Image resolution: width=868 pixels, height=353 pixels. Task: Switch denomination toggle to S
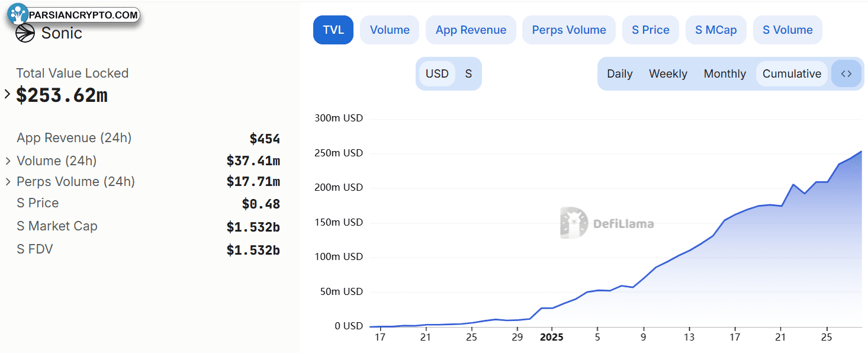[468, 74]
